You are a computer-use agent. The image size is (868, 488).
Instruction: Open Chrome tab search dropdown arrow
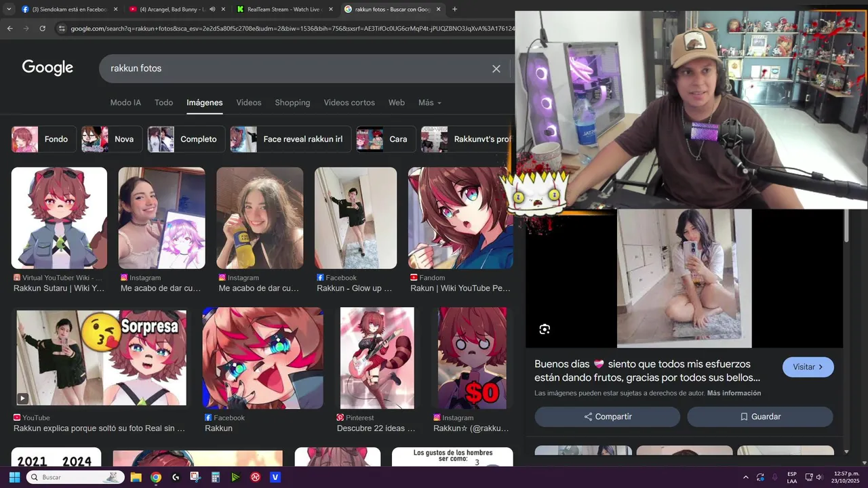7,9
